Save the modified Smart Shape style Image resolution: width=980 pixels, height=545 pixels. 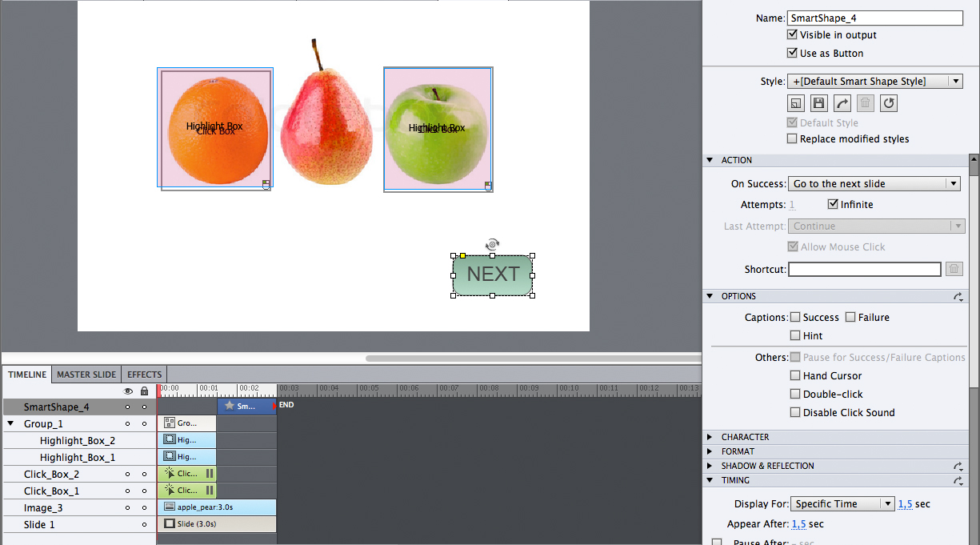(818, 102)
